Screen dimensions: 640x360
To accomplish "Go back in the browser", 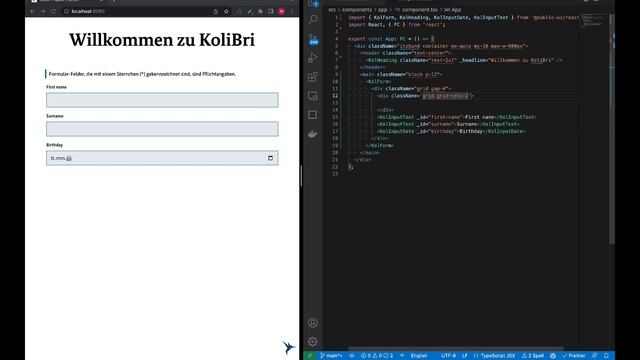I will [32, 11].
